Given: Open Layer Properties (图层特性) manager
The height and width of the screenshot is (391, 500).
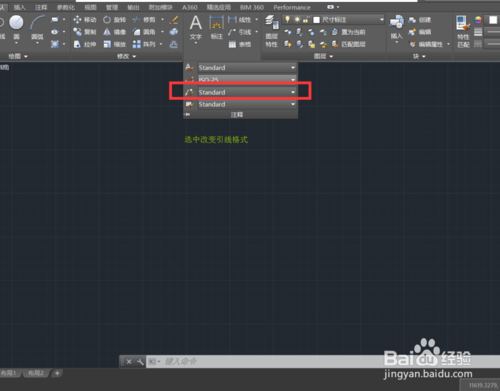Looking at the screenshot, I should pos(272,32).
